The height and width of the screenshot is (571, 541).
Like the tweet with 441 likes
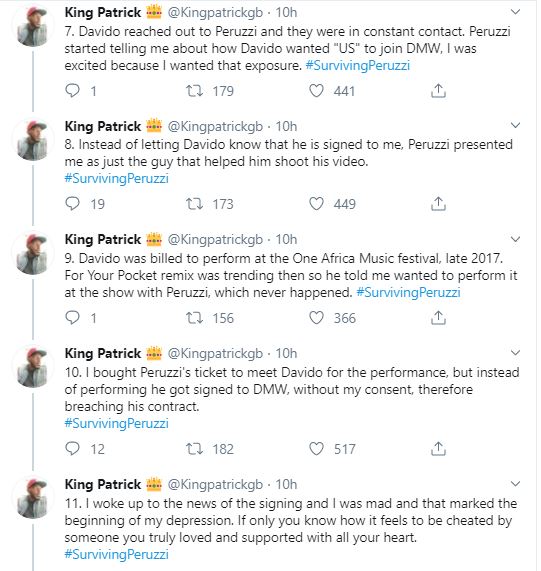316,90
